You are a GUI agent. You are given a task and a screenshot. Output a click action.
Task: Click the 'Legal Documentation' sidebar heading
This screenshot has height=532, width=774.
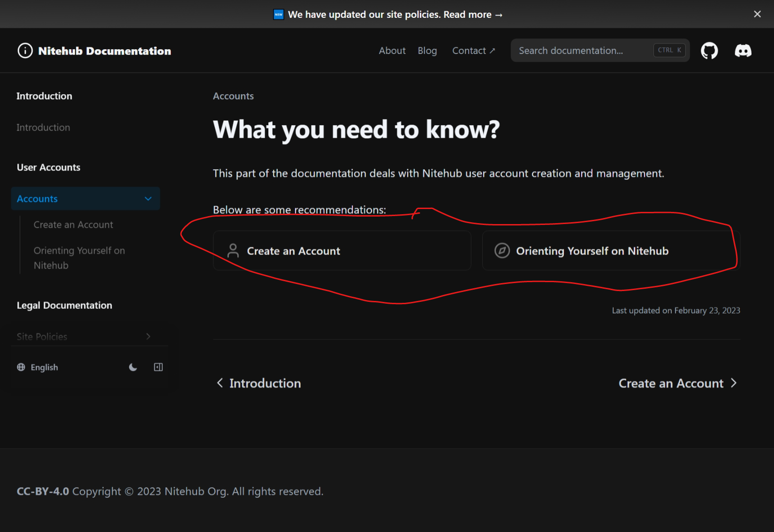pyautogui.click(x=65, y=306)
